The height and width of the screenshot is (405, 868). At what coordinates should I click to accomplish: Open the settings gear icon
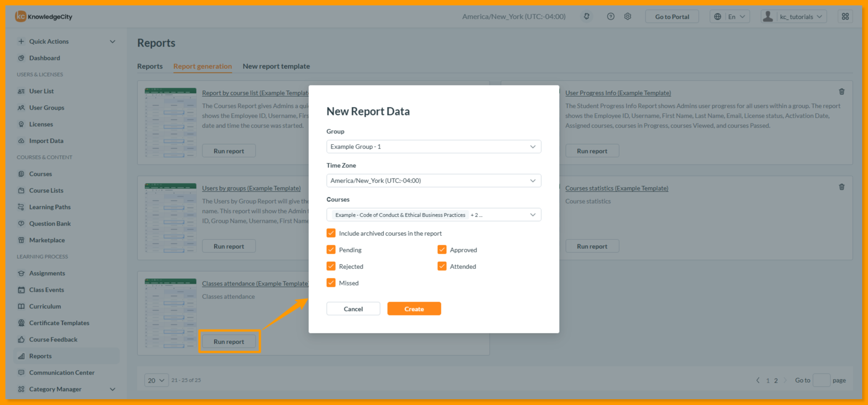[628, 17]
